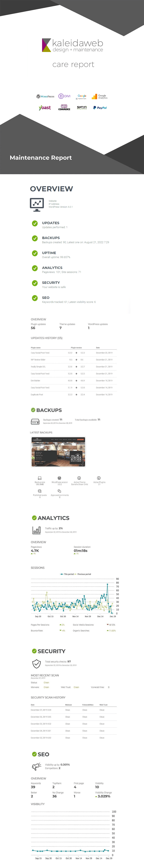Click 'Overall uptime: 99.657%' text
Image resolution: width=144 pixels, height=868 pixels.
click(56, 257)
